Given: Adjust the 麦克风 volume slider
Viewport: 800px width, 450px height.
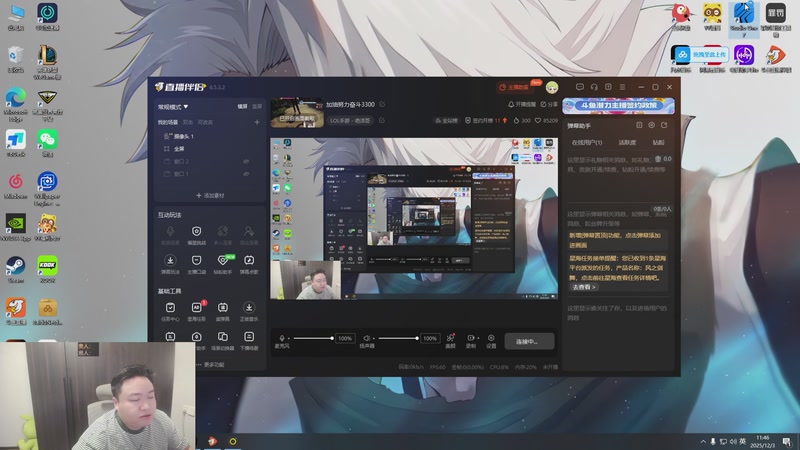Looking at the screenshot, I should (313, 338).
